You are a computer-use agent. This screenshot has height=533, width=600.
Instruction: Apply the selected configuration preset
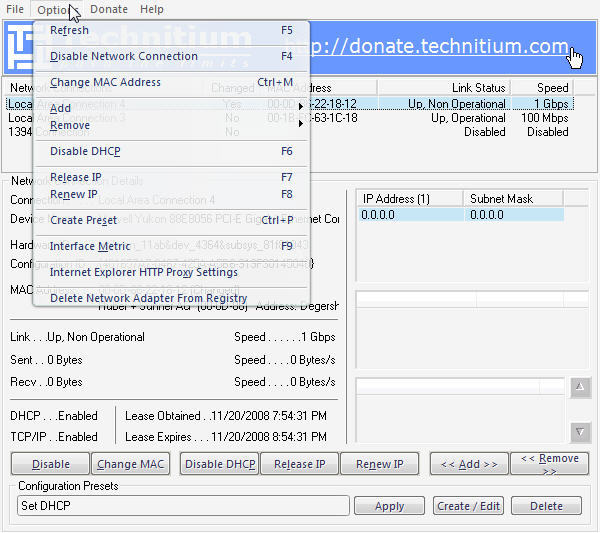click(x=389, y=506)
